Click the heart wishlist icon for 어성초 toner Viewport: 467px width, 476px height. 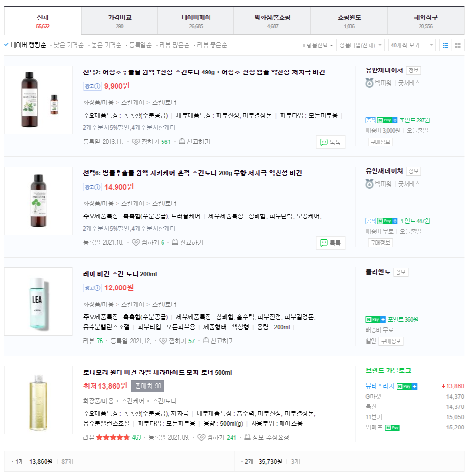point(136,142)
